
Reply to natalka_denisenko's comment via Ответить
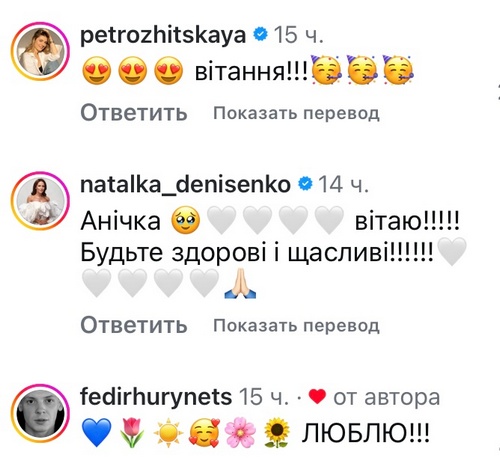pos(134,325)
